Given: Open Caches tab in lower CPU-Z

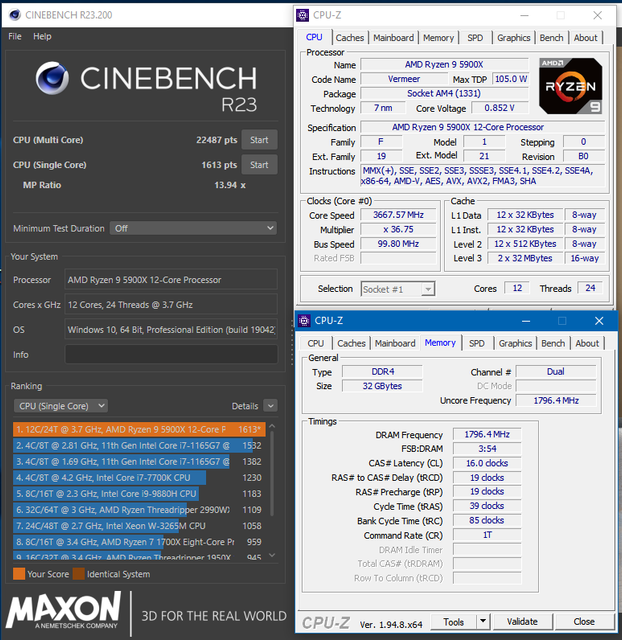Looking at the screenshot, I should [351, 343].
